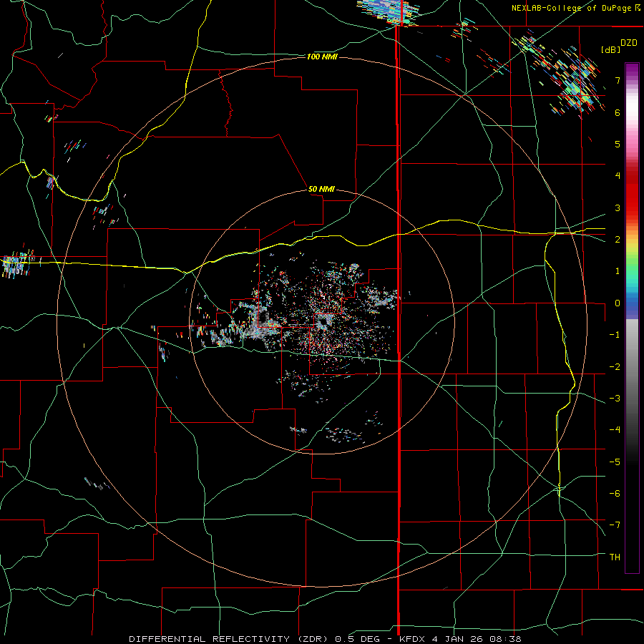644x644 pixels.
Task: Click the 0.5 DEG elevation text
Action: (359, 639)
